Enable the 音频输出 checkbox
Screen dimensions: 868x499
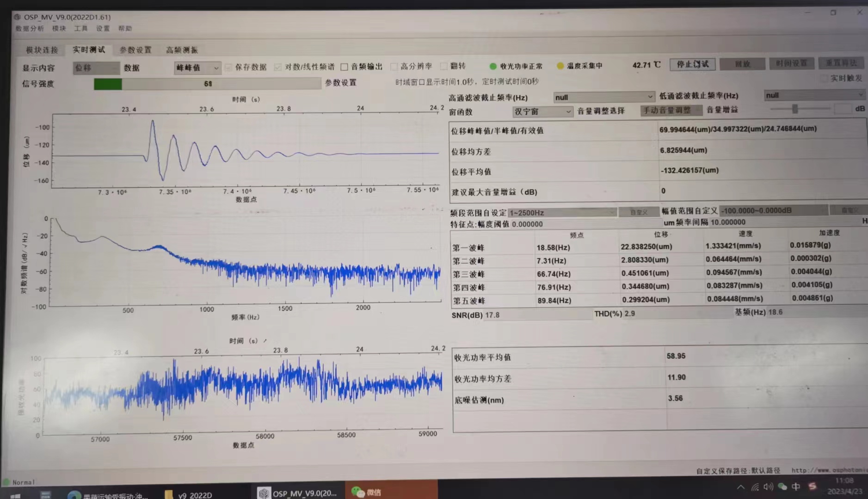point(344,67)
